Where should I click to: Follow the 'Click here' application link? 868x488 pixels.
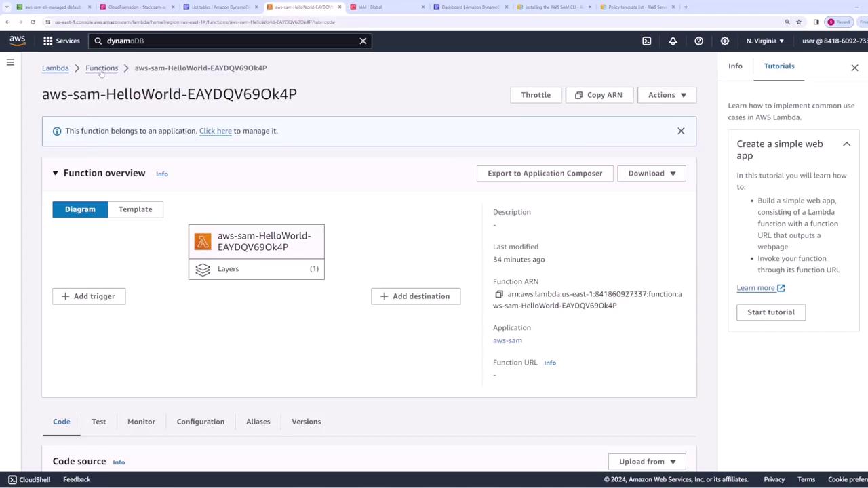coord(216,131)
